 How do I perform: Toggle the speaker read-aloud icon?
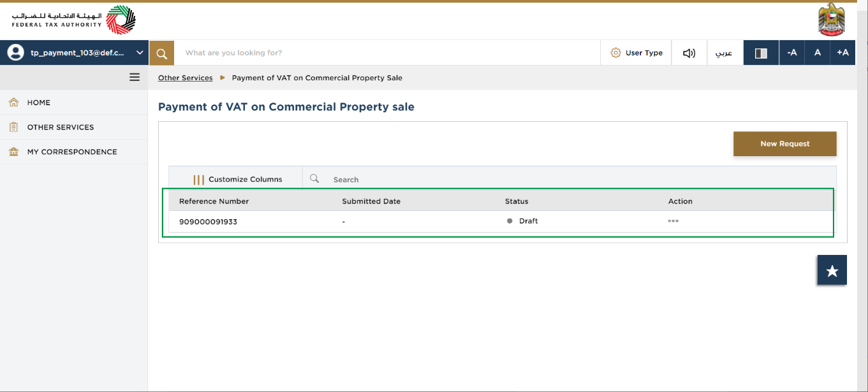pyautogui.click(x=689, y=53)
